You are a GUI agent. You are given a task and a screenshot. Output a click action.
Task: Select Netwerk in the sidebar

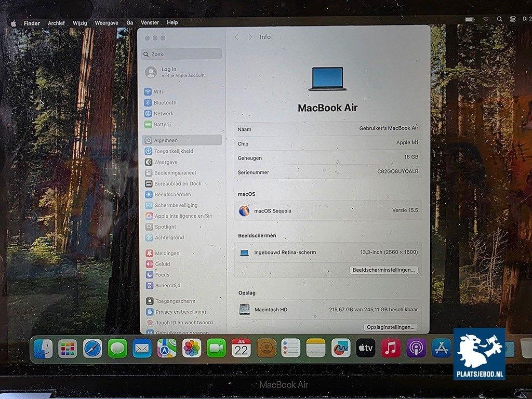159,113
